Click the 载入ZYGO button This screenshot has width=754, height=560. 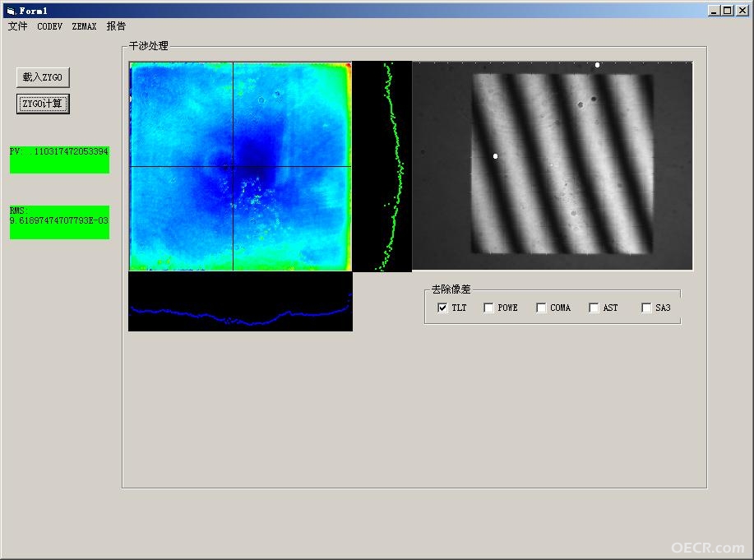[43, 77]
